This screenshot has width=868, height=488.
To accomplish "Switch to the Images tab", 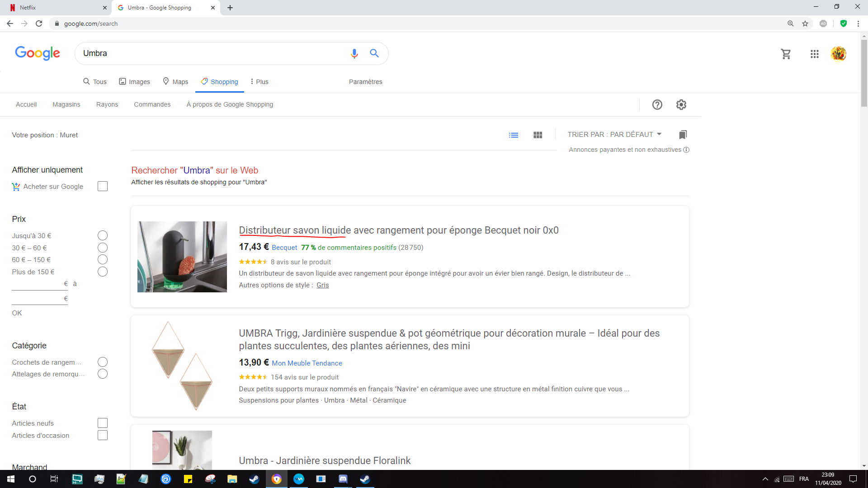I will pos(135,82).
